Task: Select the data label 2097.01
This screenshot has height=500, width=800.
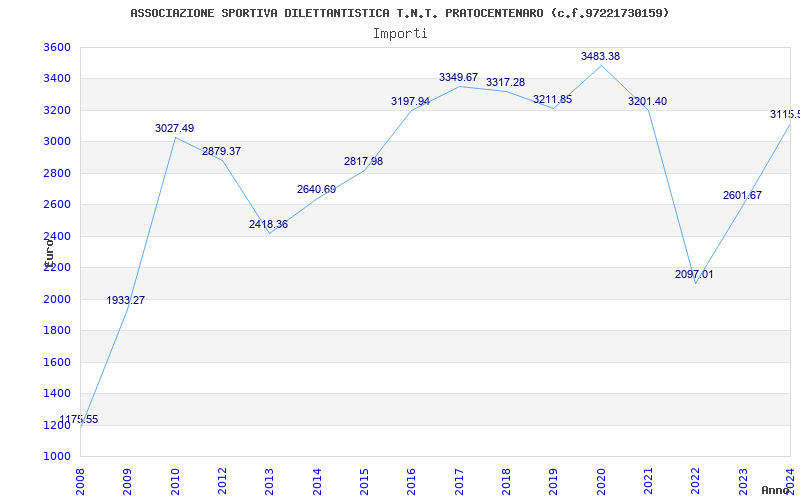Action: pos(694,274)
